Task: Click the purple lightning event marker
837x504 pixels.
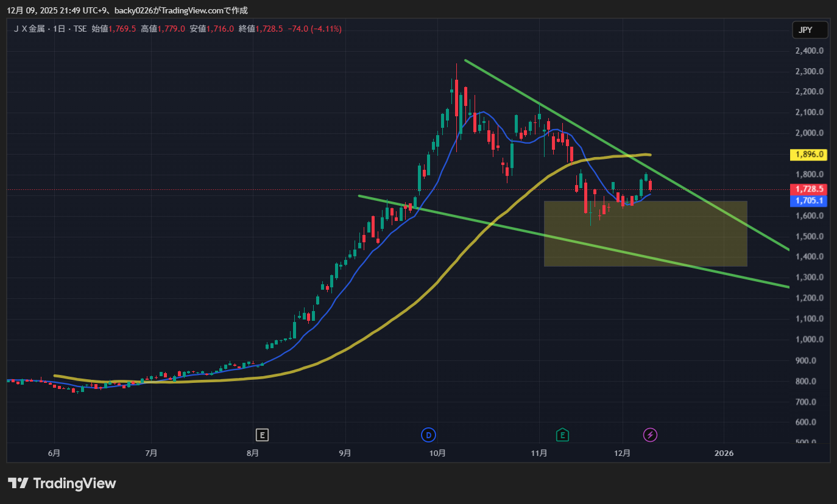Action: [651, 435]
